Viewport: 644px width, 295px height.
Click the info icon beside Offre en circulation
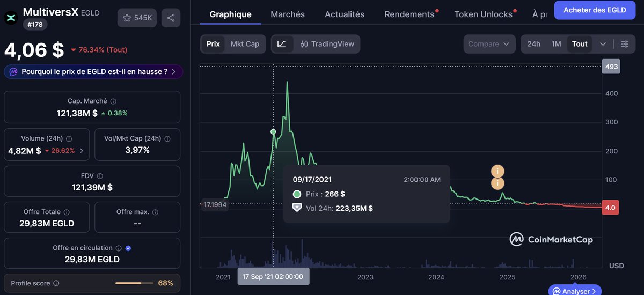119,248
